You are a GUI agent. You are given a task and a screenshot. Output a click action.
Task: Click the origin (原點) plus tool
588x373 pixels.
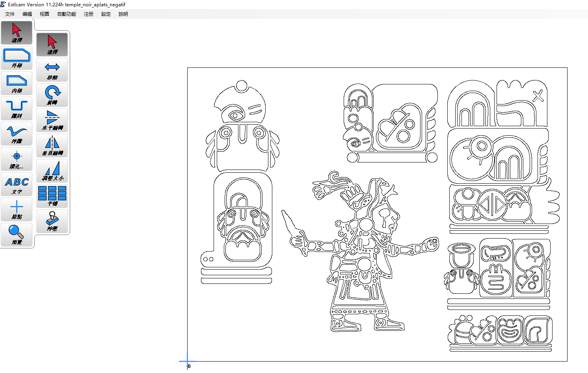(x=17, y=209)
